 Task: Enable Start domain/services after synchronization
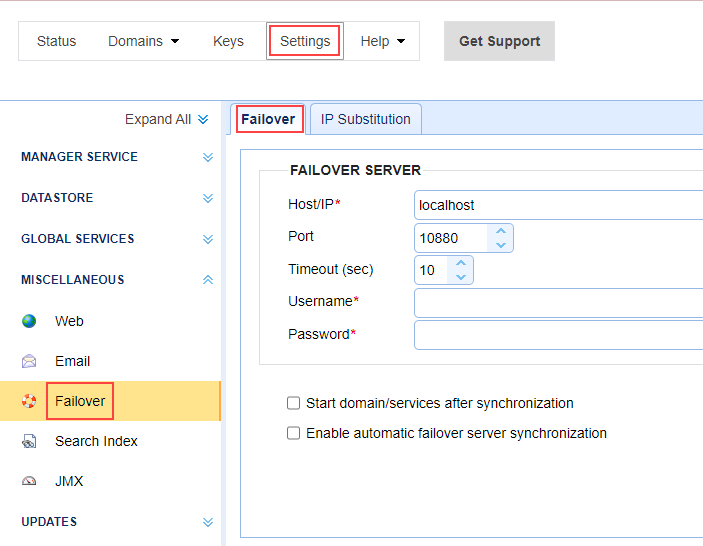(294, 403)
